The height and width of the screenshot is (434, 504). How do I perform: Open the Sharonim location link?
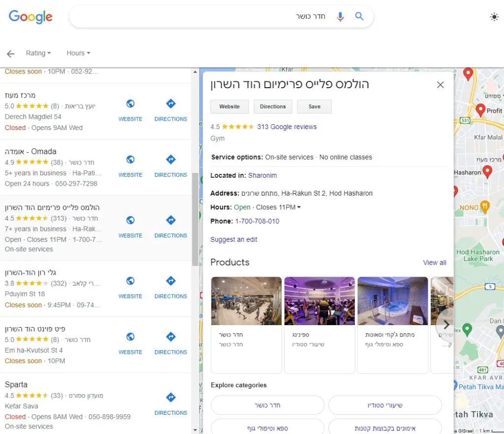pos(262,176)
